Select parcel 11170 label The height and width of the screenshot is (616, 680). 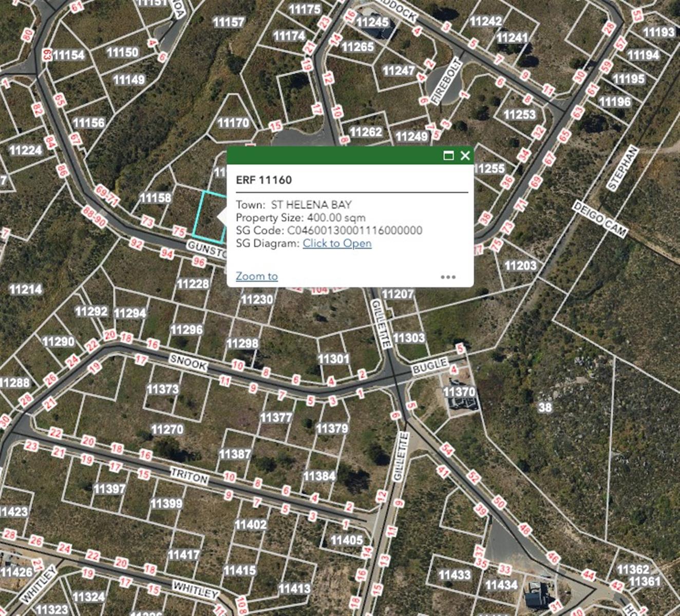coord(233,123)
